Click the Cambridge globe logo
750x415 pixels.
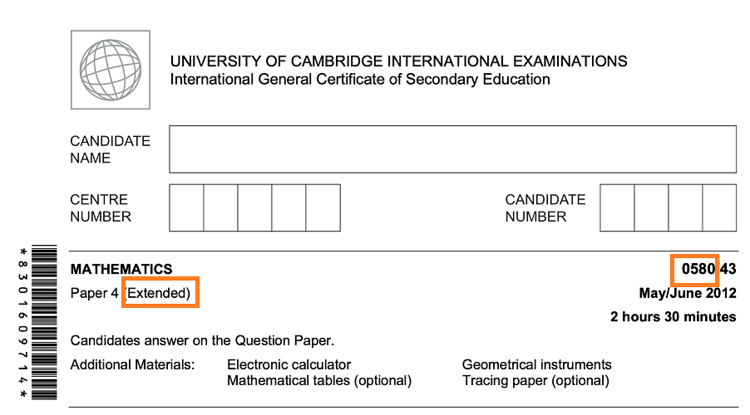click(x=110, y=70)
